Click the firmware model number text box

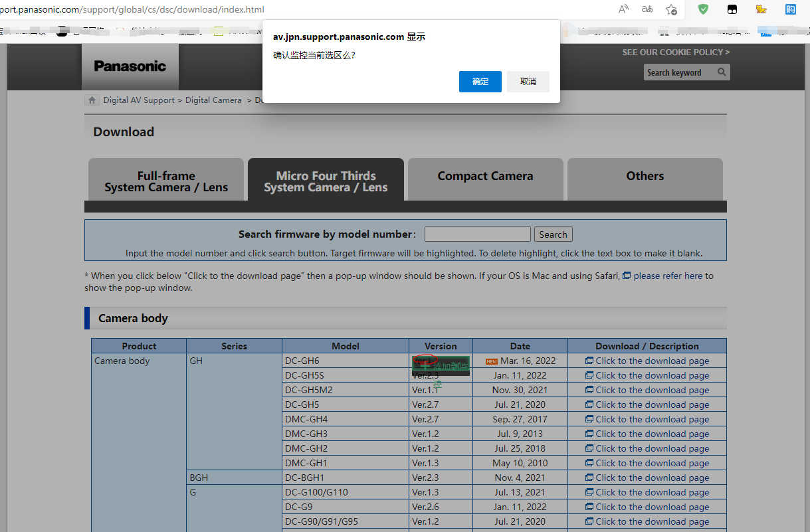tap(477, 234)
